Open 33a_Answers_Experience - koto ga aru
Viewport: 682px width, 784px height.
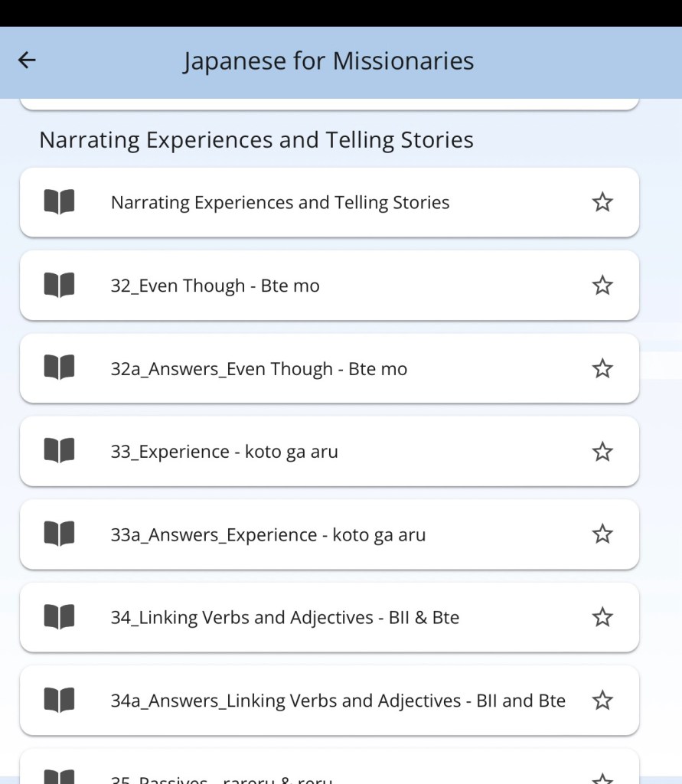pos(268,534)
